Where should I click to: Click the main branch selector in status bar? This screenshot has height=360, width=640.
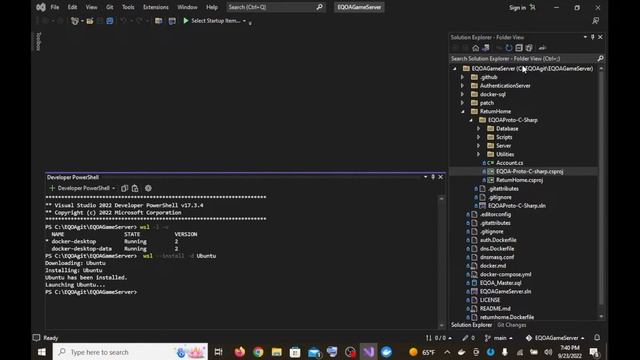[x=499, y=338]
